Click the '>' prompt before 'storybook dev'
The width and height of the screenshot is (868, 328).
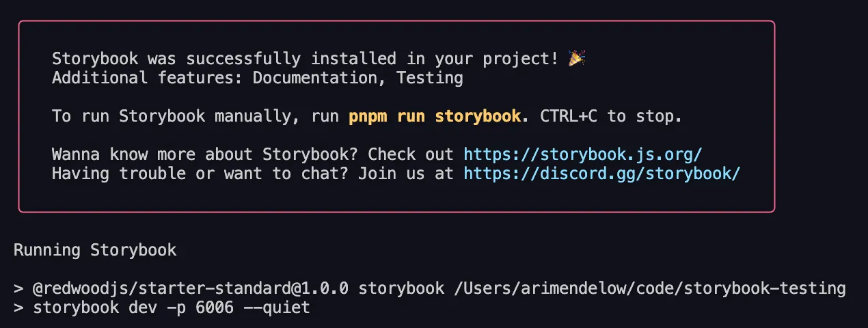pyautogui.click(x=18, y=307)
